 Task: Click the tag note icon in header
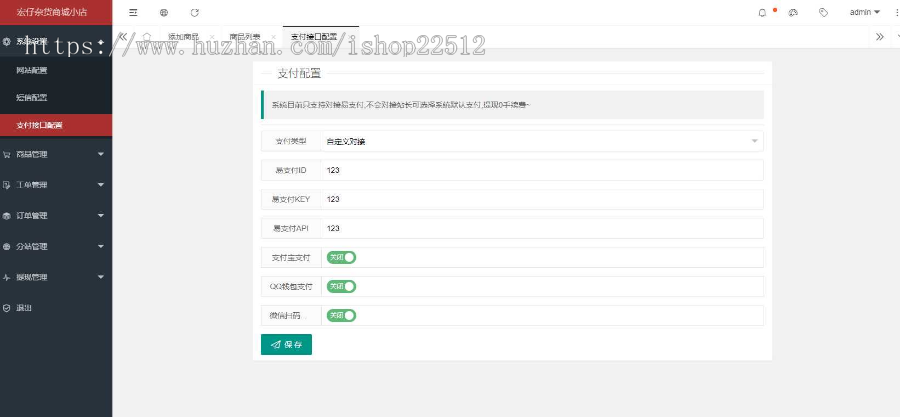pos(824,12)
